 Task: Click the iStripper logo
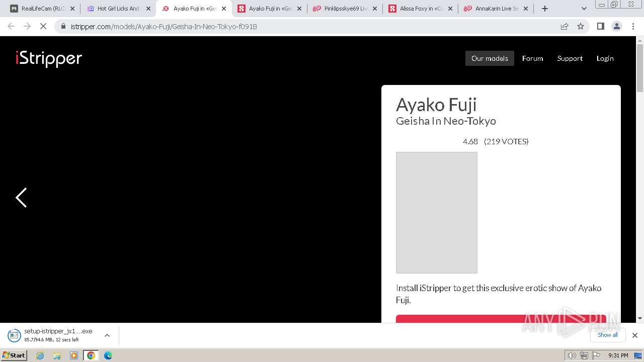click(x=49, y=59)
